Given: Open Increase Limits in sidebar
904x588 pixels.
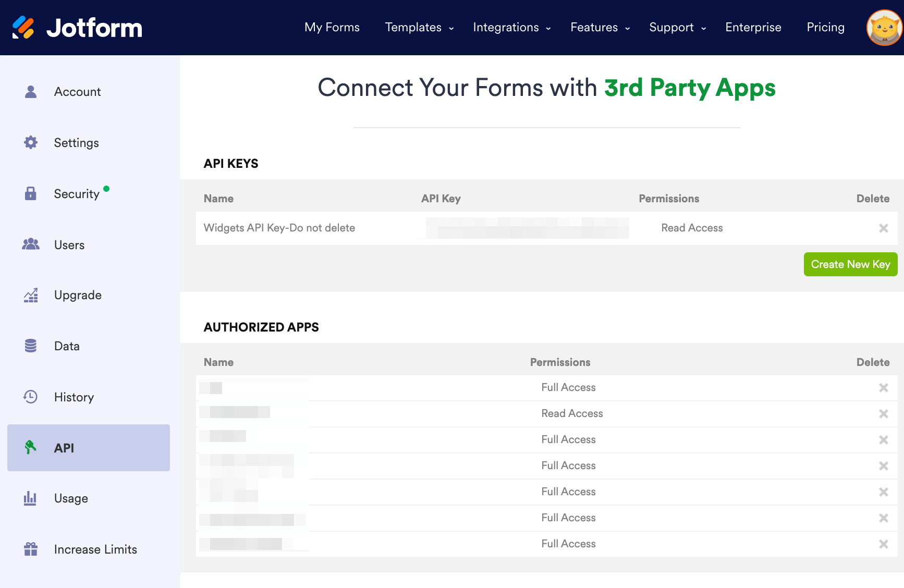Looking at the screenshot, I should click(x=89, y=549).
